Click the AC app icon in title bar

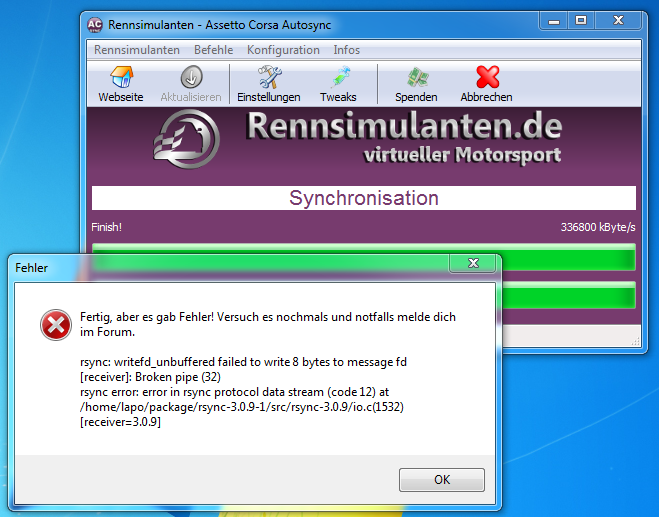click(x=95, y=24)
